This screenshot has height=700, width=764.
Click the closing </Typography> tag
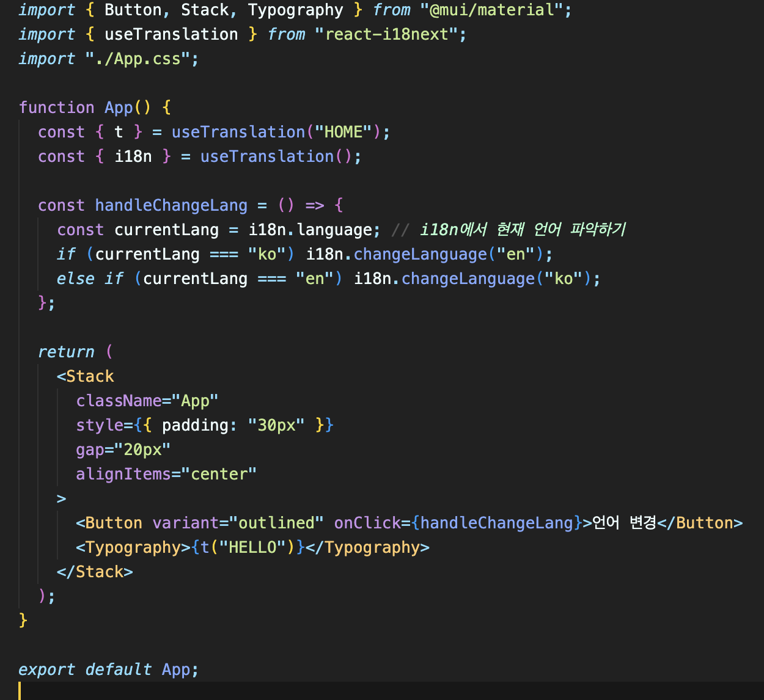pos(367,547)
